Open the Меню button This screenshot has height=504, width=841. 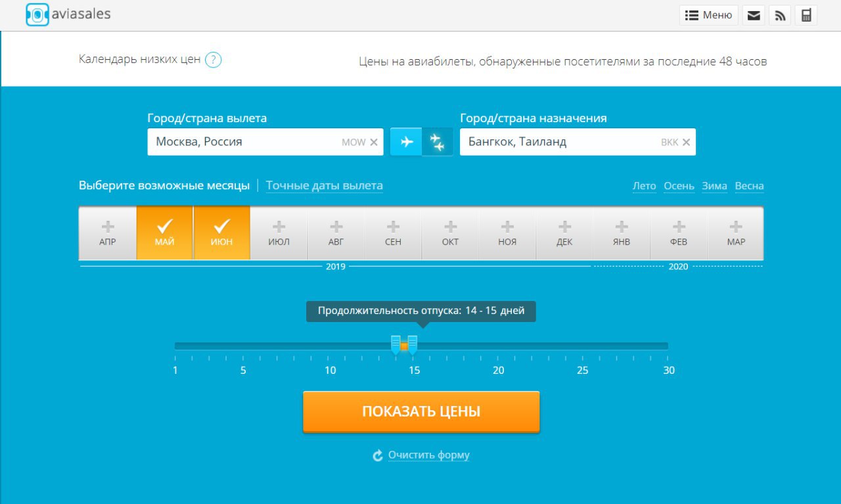pos(708,15)
